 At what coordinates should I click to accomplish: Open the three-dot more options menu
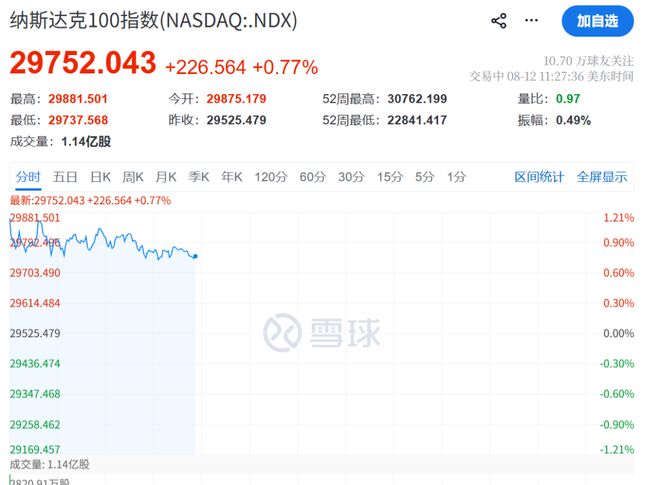pos(531,20)
